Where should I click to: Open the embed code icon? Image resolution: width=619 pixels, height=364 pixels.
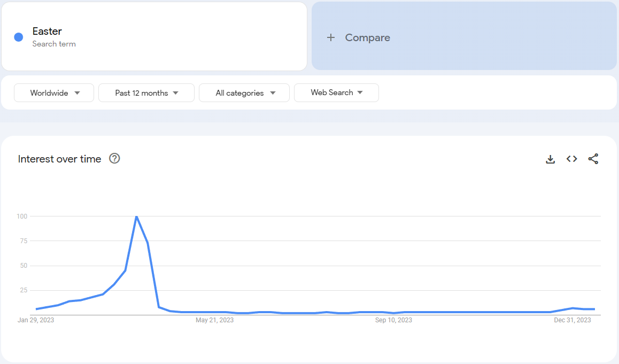coord(571,159)
